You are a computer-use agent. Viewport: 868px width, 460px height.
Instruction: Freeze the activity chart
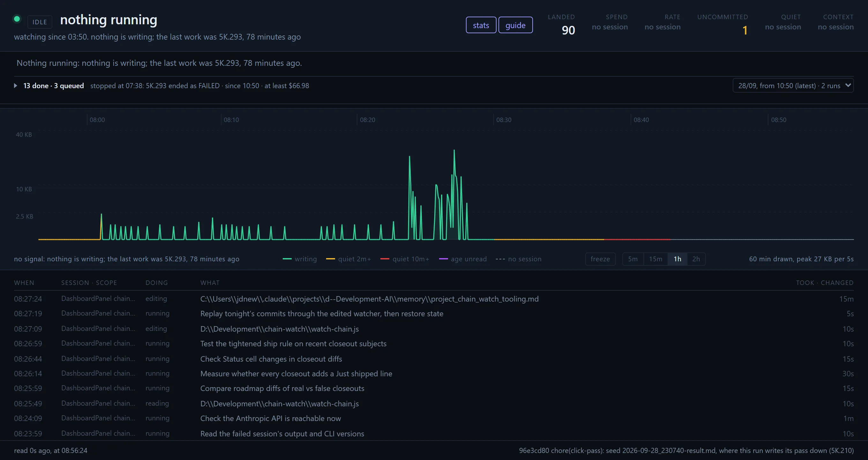tap(600, 259)
